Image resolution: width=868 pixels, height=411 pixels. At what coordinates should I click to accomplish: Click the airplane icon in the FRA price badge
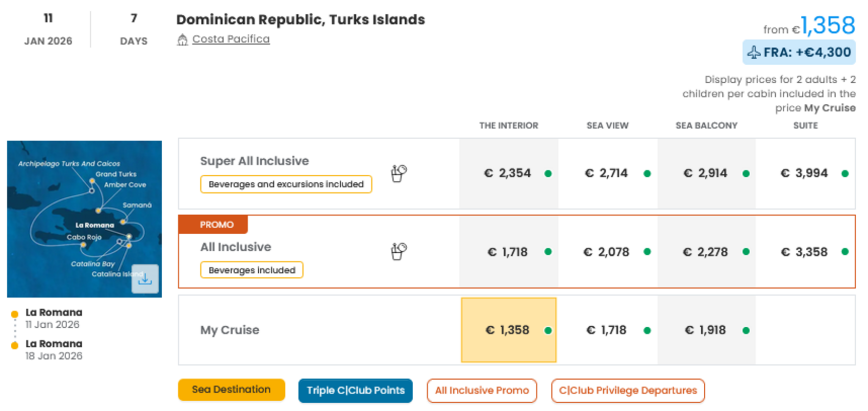coord(755,51)
